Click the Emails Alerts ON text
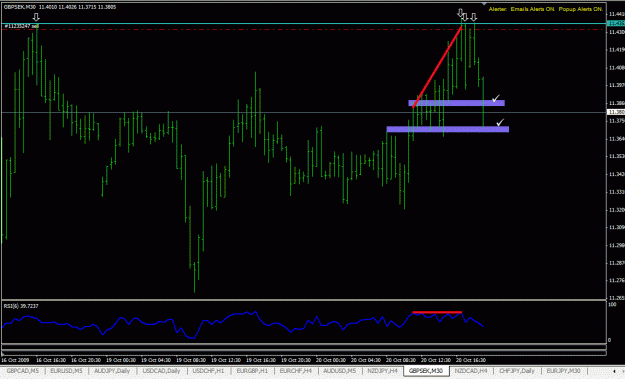 click(532, 9)
